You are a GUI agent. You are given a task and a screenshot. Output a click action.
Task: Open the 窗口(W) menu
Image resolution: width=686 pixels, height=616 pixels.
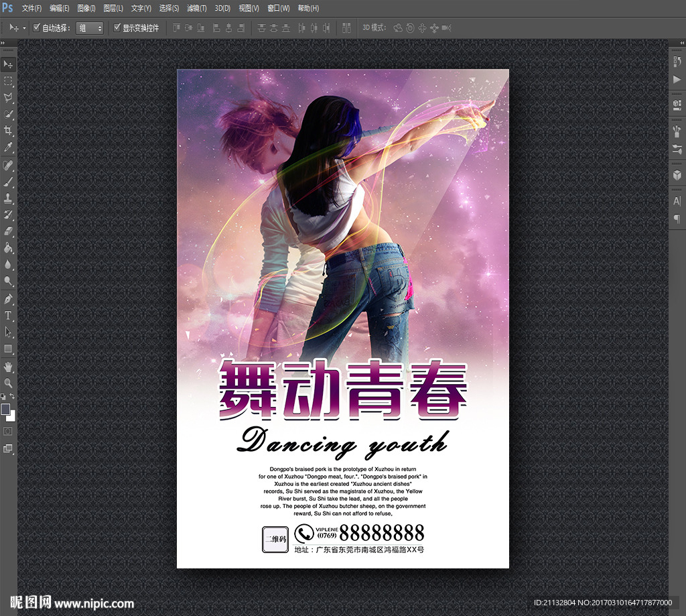pos(278,8)
